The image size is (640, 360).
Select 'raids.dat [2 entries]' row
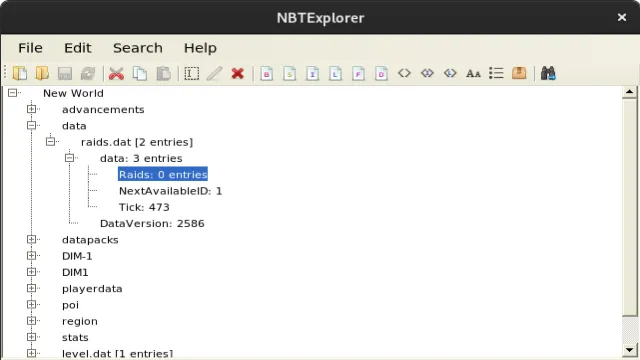[x=137, y=142]
